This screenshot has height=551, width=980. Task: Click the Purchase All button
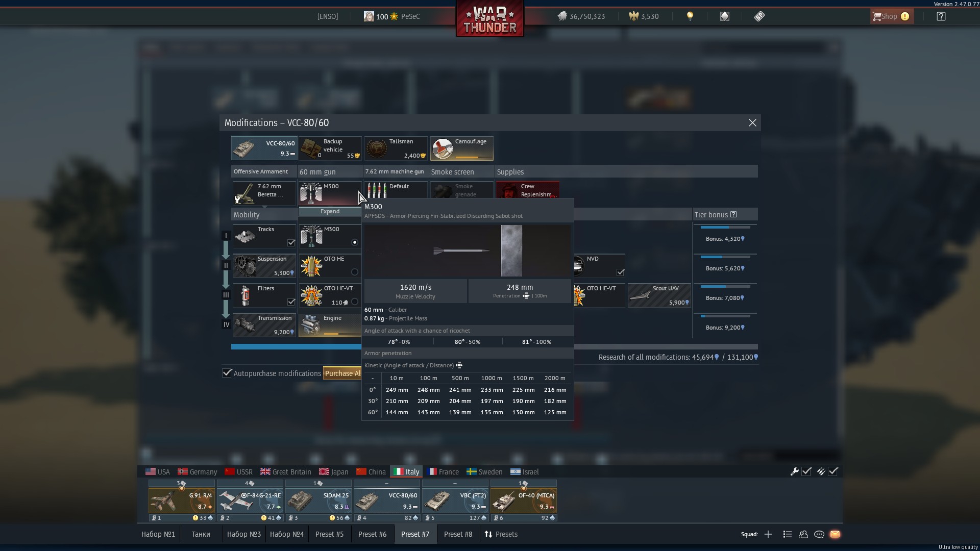click(x=342, y=373)
